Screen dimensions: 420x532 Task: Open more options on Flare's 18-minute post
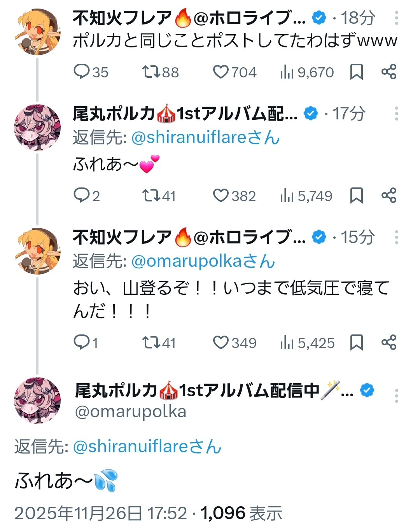396,18
